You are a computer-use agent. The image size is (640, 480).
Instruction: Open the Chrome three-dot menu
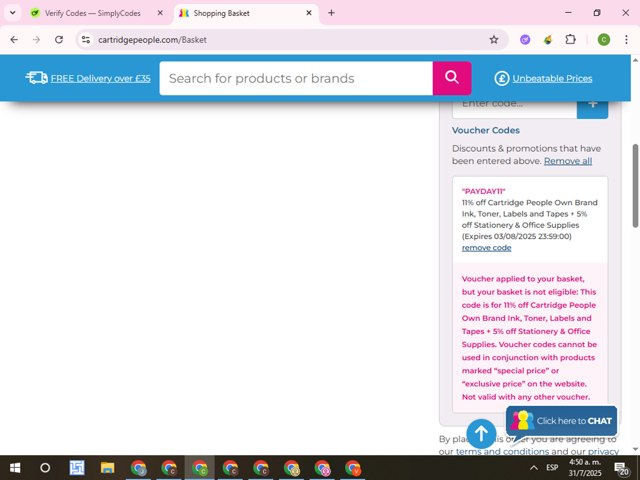pyautogui.click(x=626, y=40)
